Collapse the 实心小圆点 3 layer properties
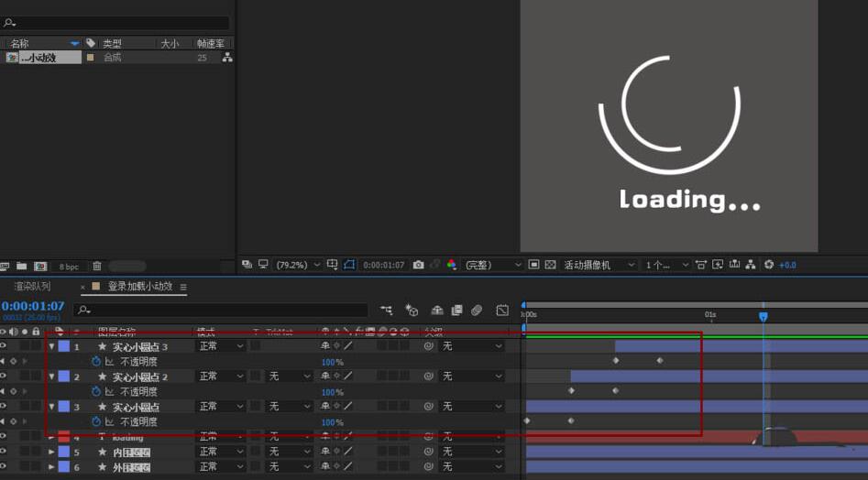Viewport: 868px width, 480px height. tap(51, 346)
